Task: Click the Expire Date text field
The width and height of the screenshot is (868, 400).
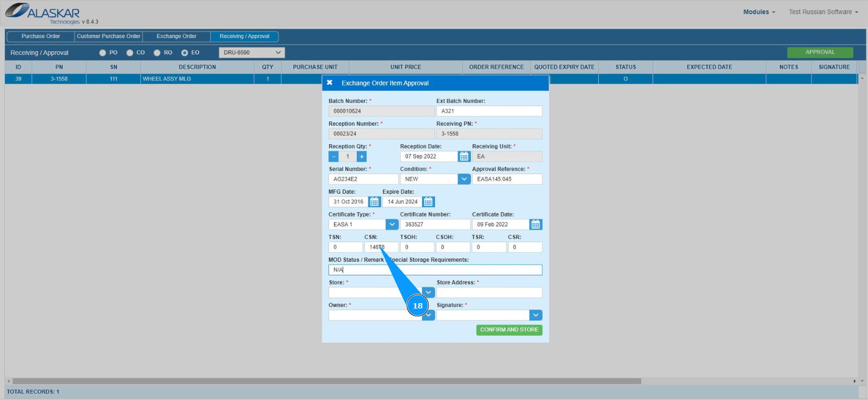Action: pyautogui.click(x=402, y=202)
